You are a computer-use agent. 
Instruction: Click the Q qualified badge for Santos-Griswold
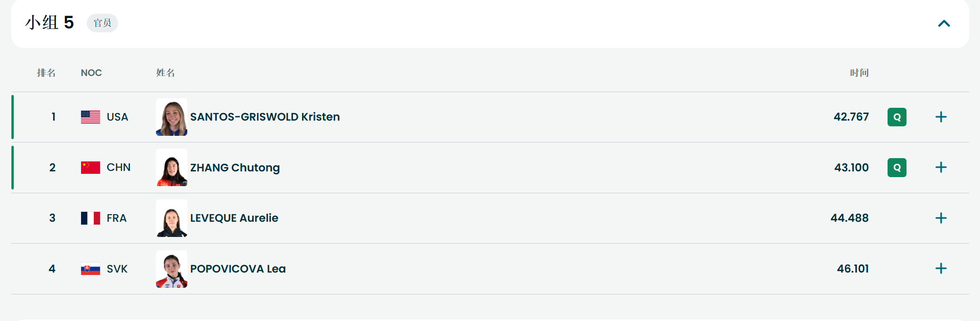[x=897, y=117]
